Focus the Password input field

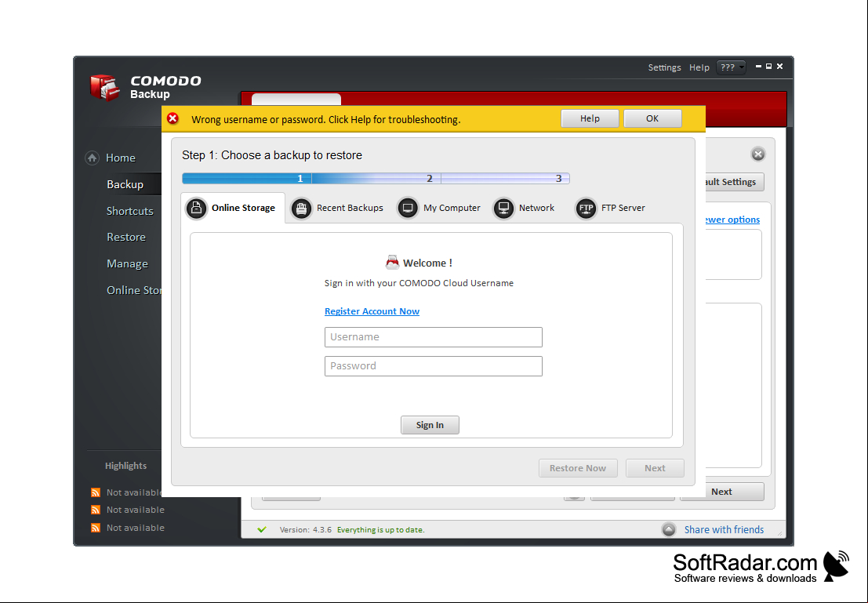click(x=434, y=366)
